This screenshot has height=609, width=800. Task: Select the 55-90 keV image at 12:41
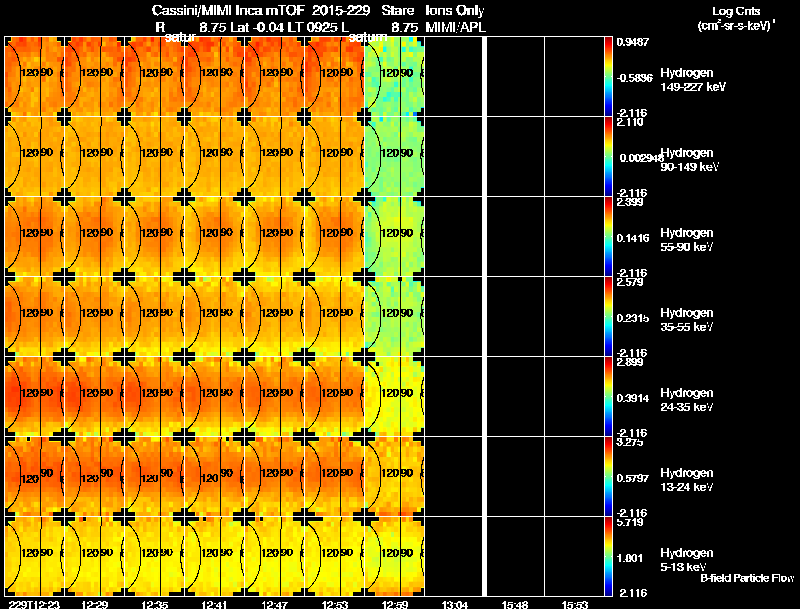coord(214,237)
